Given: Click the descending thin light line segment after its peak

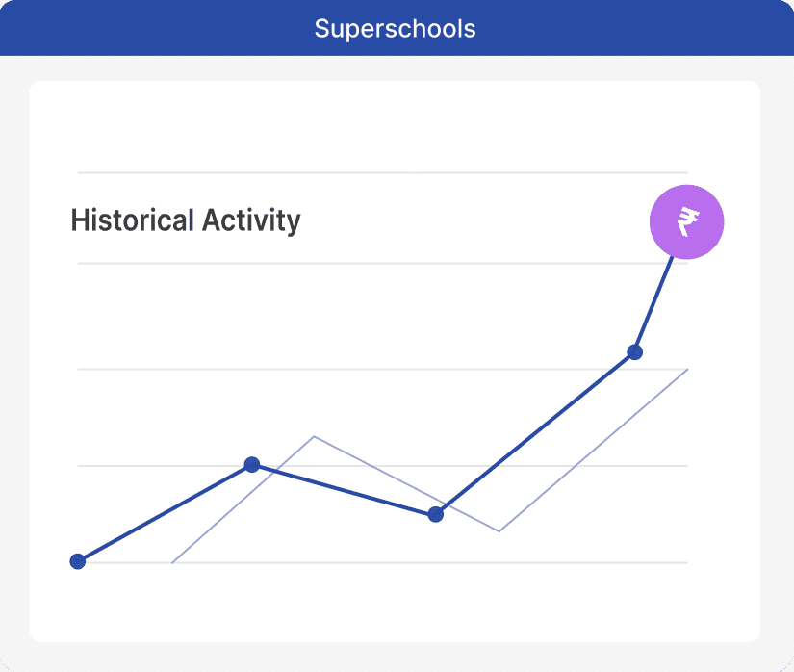Looking at the screenshot, I should (x=404, y=482).
